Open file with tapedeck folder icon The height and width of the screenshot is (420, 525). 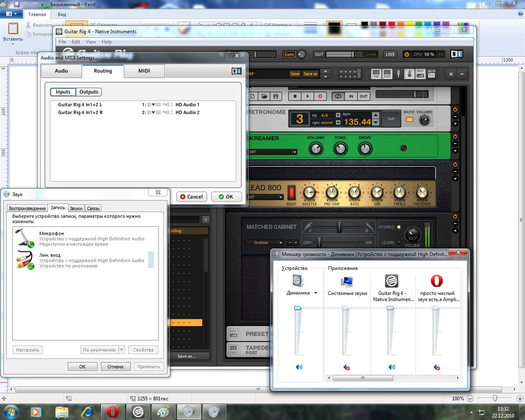pos(264,97)
